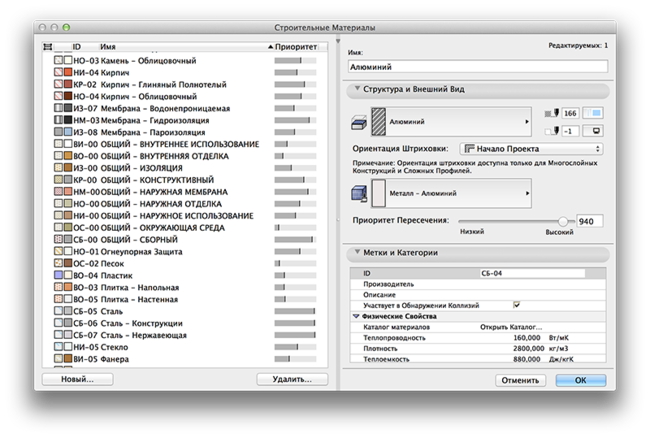Screen dimensions: 650x438
Task: Click hatch icon of СБ-05 Сталь row
Action: click(x=58, y=311)
